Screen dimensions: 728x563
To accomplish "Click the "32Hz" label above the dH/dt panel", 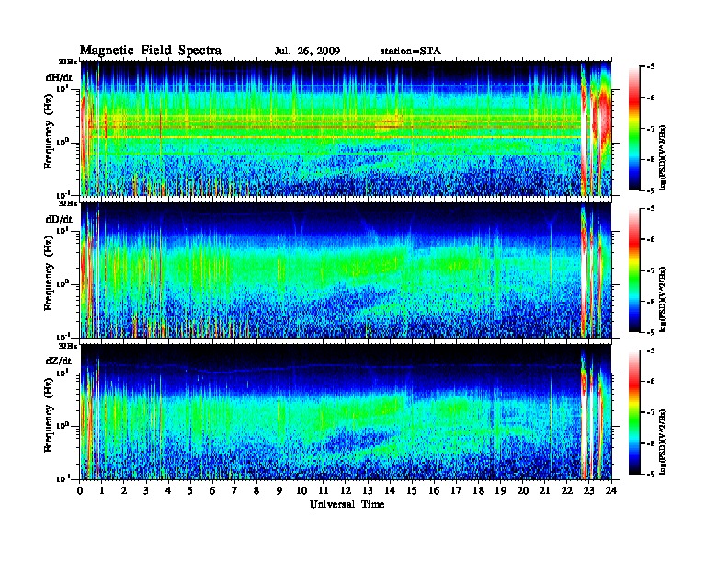I will tap(67, 62).
